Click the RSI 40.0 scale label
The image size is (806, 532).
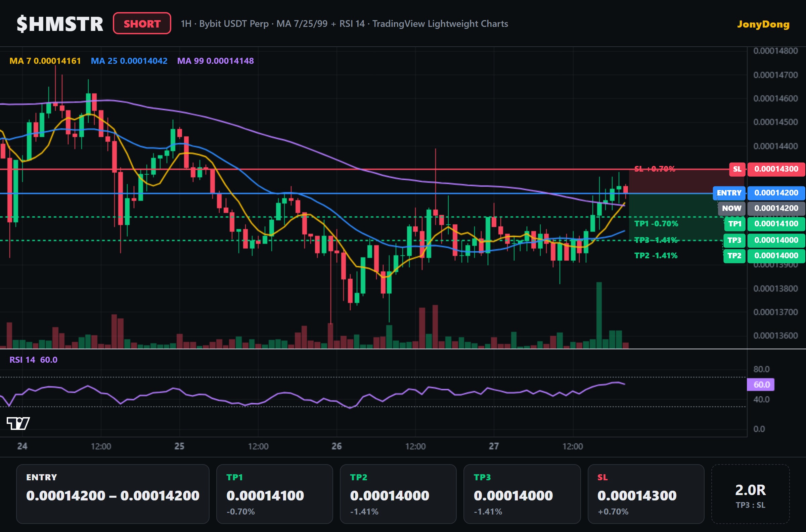coord(762,399)
